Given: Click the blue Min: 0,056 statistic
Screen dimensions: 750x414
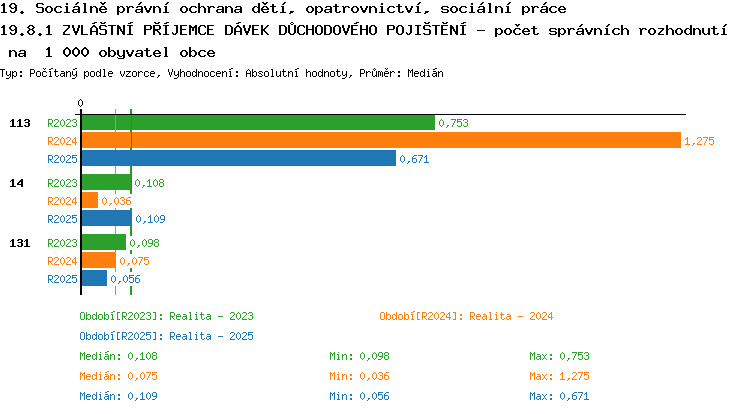Looking at the screenshot, I should (x=359, y=396).
